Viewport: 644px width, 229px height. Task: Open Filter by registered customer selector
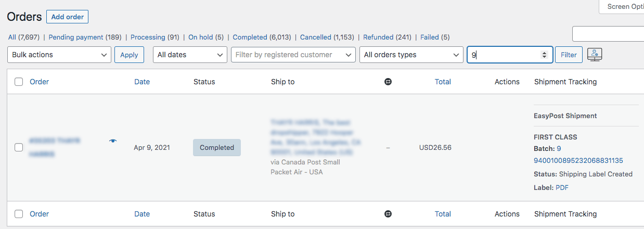click(293, 55)
